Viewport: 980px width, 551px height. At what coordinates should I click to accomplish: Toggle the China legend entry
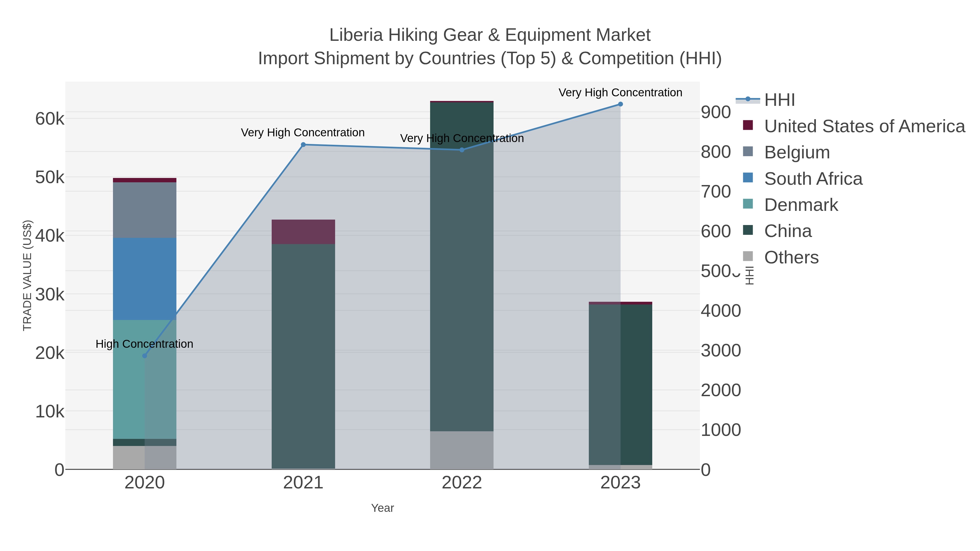click(777, 231)
